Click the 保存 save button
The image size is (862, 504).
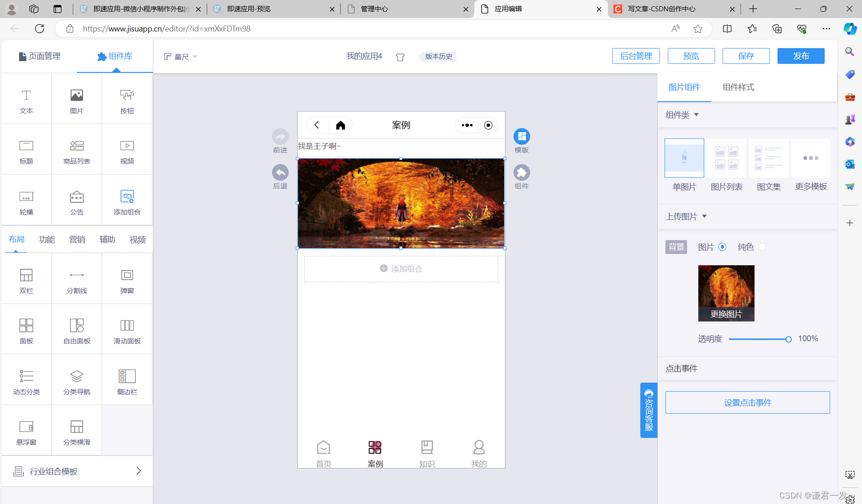click(x=746, y=56)
